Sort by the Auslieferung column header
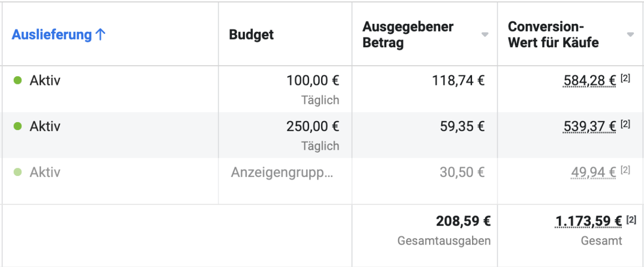 [51, 35]
